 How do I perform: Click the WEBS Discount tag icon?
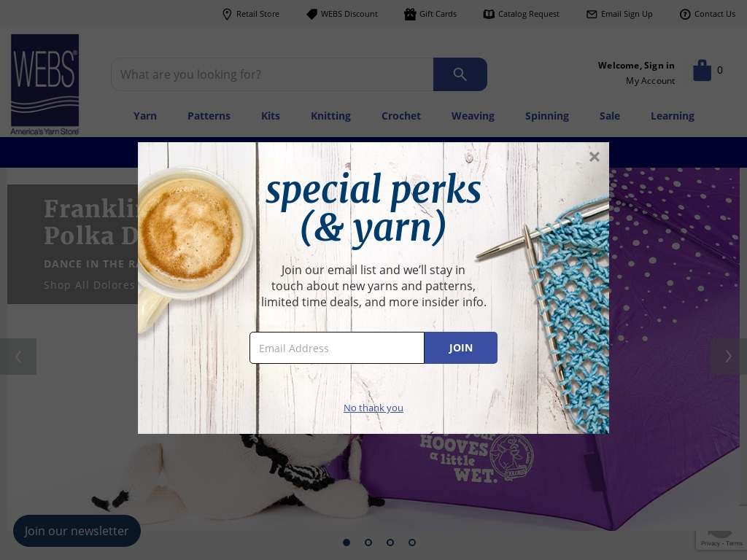[311, 15]
